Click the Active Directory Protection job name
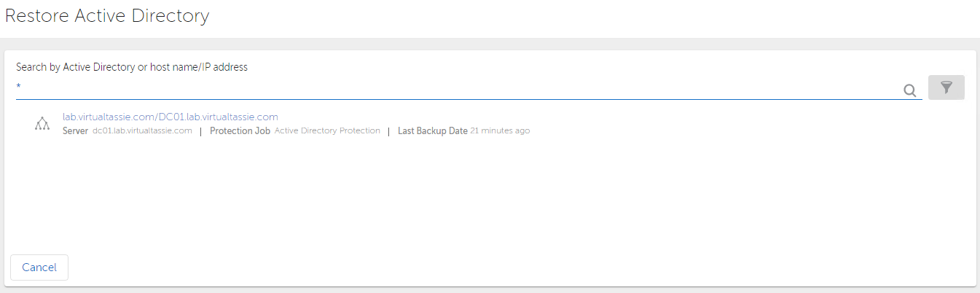 [327, 131]
